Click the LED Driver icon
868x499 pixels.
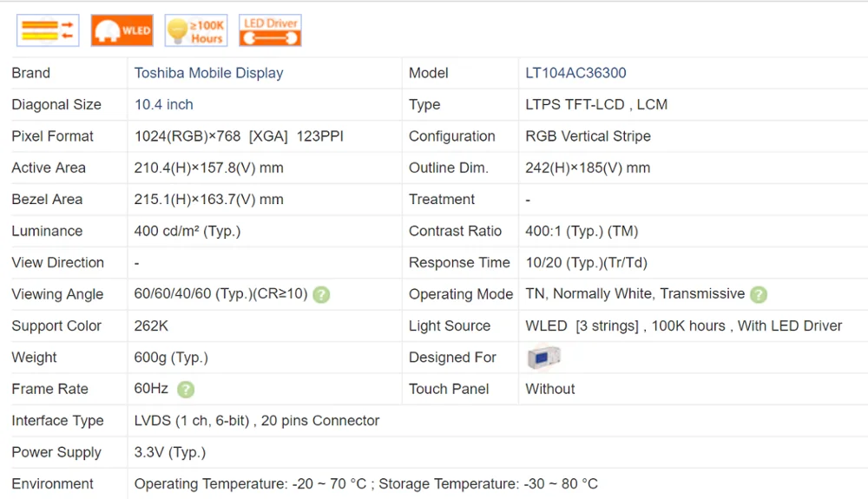[x=270, y=30]
